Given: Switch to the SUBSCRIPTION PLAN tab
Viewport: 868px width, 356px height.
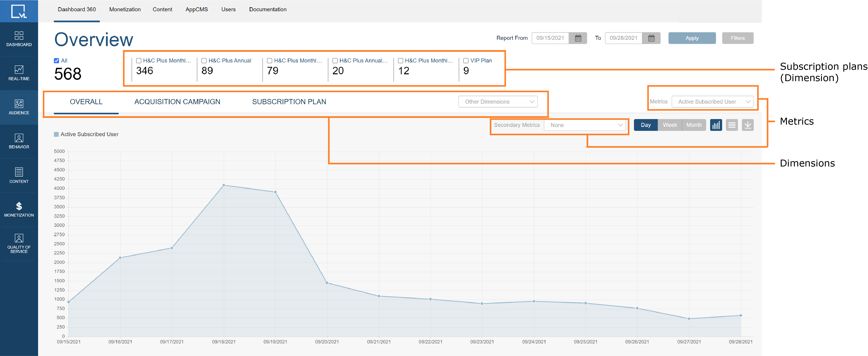Looking at the screenshot, I should 289,102.
